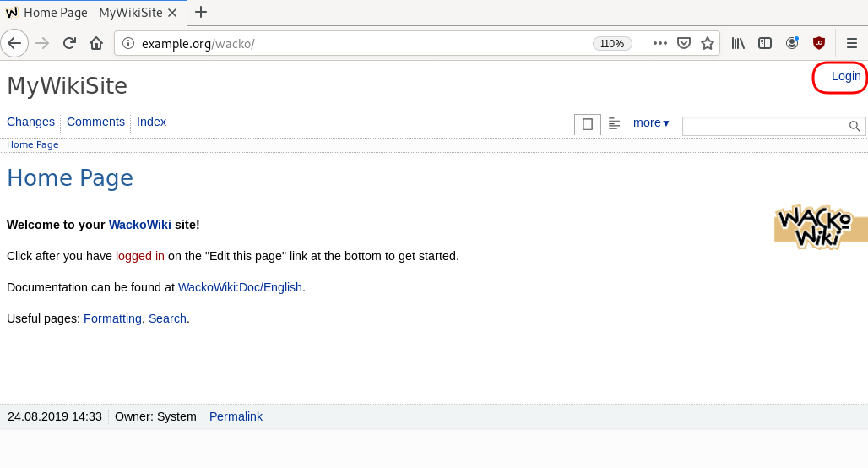Screen dimensions: 868x468
Task: Open the Firefox hamburger menu
Action: (852, 43)
